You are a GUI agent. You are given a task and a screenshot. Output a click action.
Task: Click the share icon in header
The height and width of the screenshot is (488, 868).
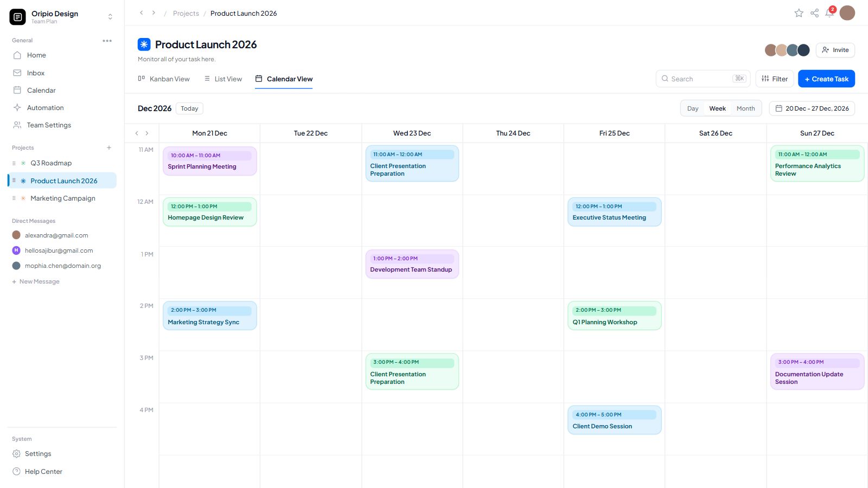click(814, 13)
